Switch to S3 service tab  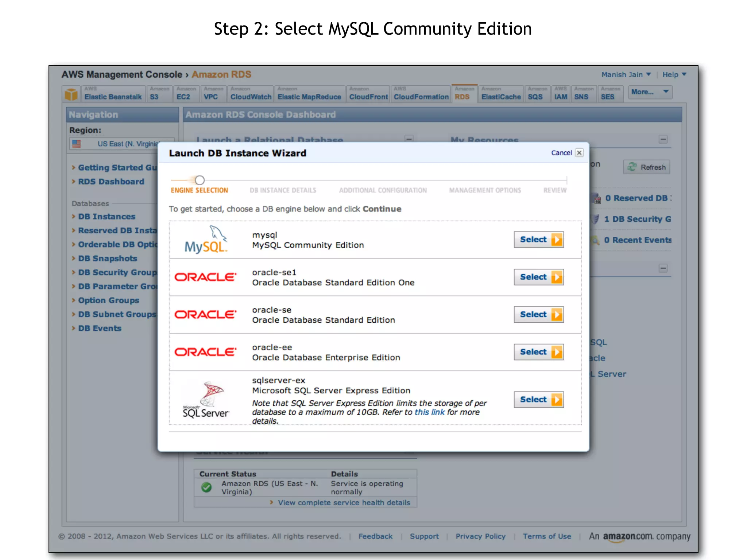(x=159, y=94)
